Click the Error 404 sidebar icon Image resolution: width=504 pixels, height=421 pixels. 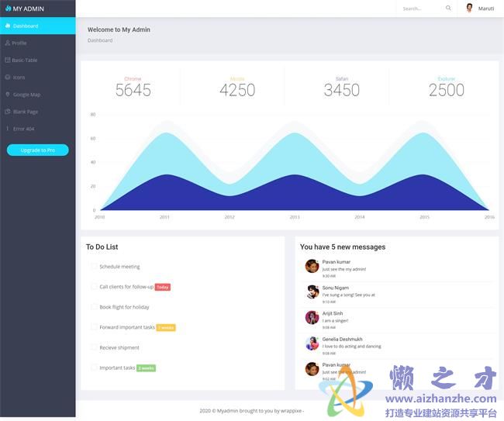click(8, 129)
